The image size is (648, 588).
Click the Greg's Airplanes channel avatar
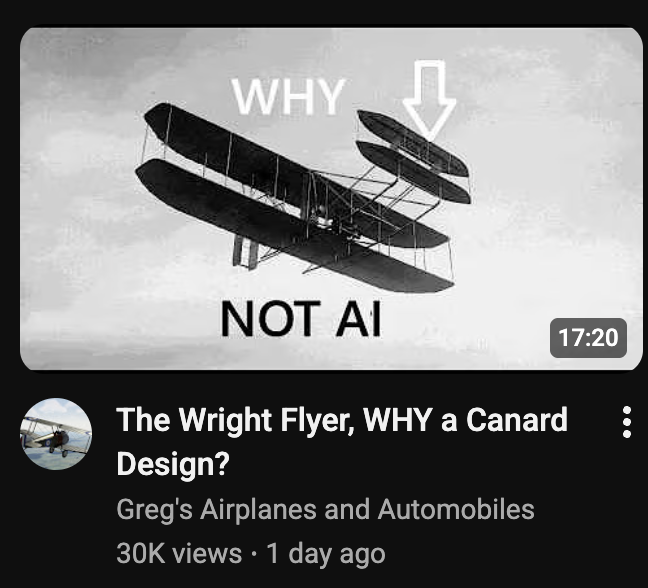pos(56,434)
